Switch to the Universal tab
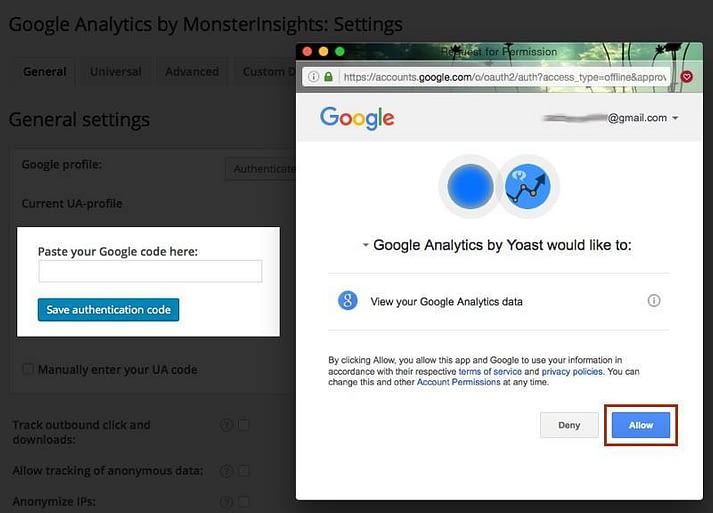The image size is (713, 513). pos(115,72)
